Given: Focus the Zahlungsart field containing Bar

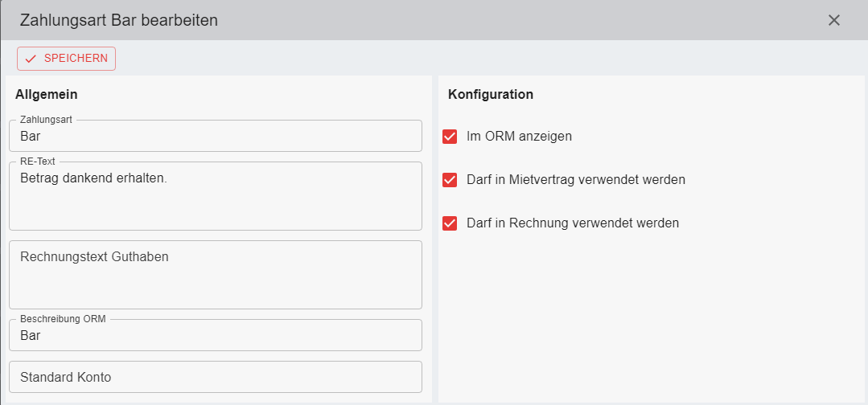Looking at the screenshot, I should coord(215,137).
